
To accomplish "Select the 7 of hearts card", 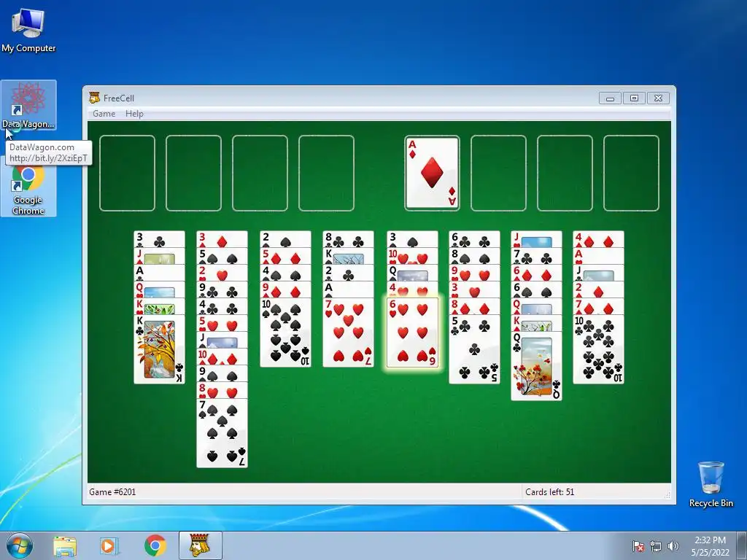I will 348,332.
